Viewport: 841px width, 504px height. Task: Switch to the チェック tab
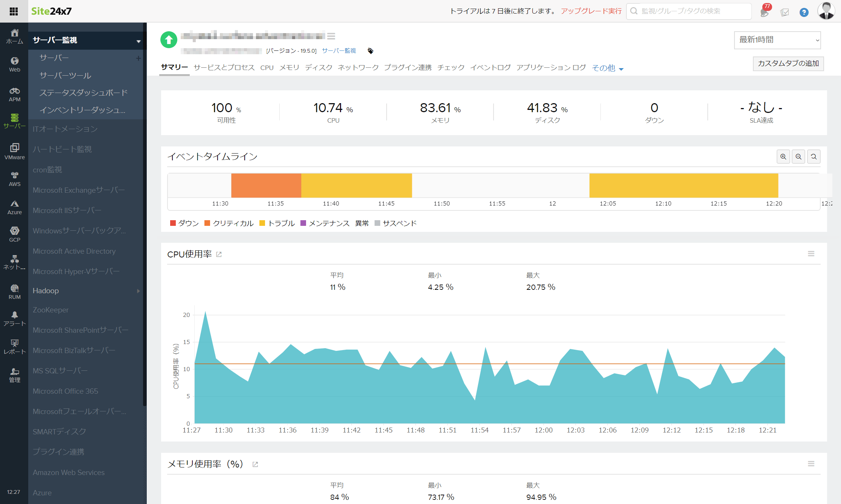point(451,67)
